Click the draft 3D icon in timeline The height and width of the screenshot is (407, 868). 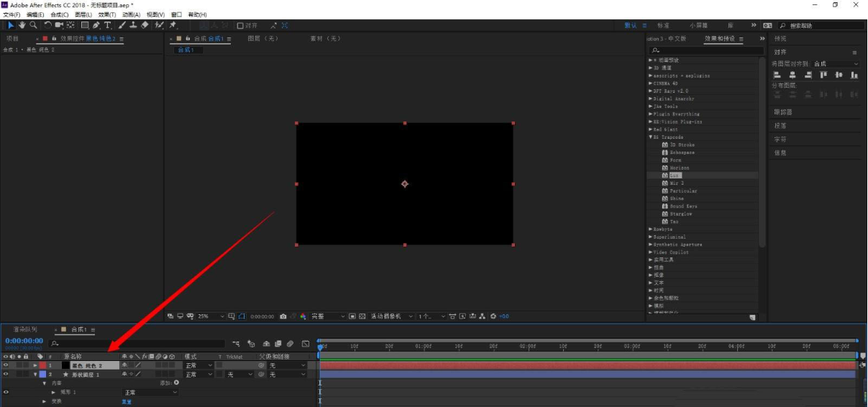(251, 344)
